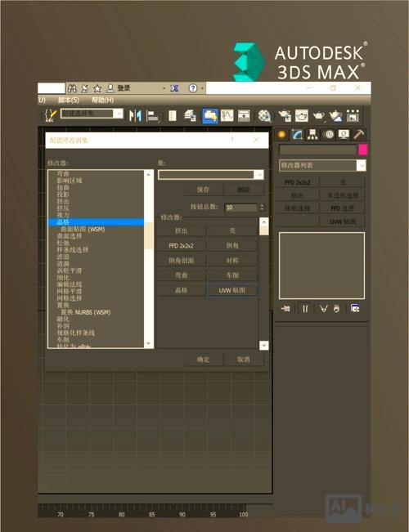Select 样条线选择 in modifier list
Image resolution: width=409 pixels, height=532 pixels.
point(72,250)
